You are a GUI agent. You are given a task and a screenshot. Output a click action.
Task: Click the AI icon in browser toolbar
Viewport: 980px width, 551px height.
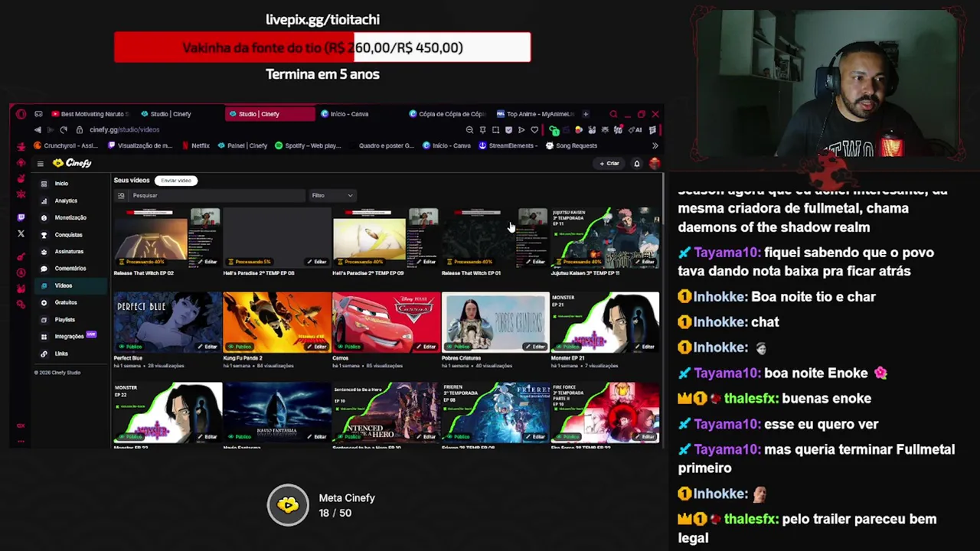click(636, 130)
